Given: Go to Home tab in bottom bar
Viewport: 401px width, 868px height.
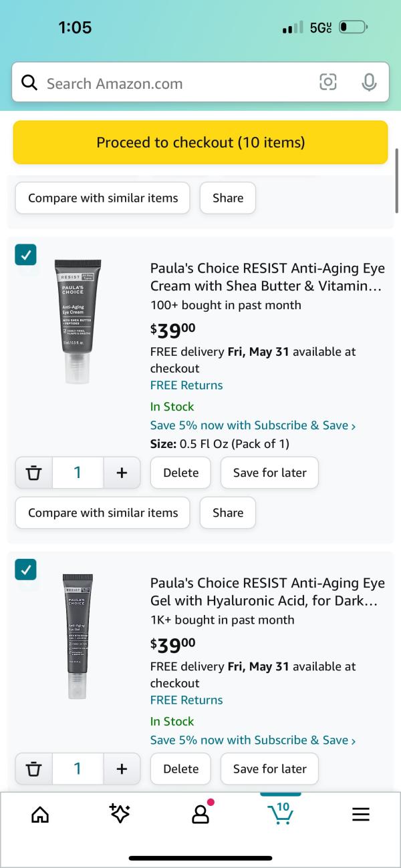Looking at the screenshot, I should 40,814.
